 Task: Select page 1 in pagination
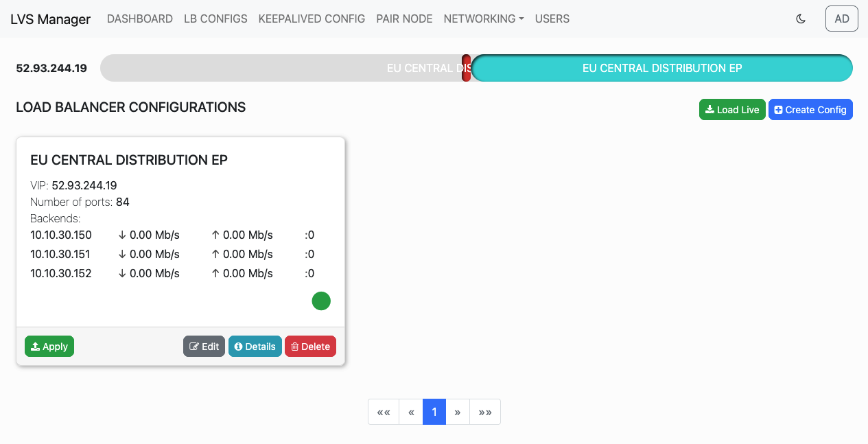[x=434, y=412]
